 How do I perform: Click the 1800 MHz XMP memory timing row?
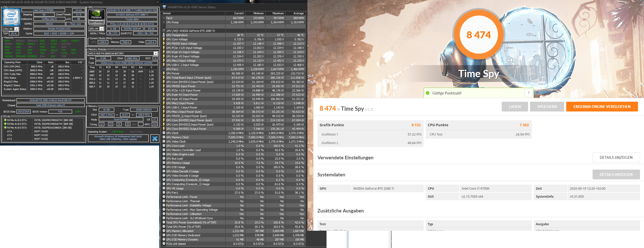point(123,72)
